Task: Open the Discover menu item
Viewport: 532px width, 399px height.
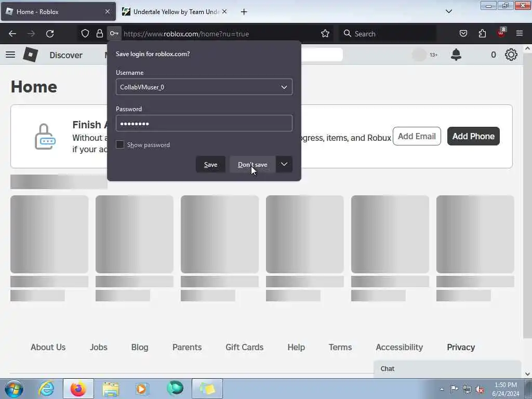Action: click(66, 55)
